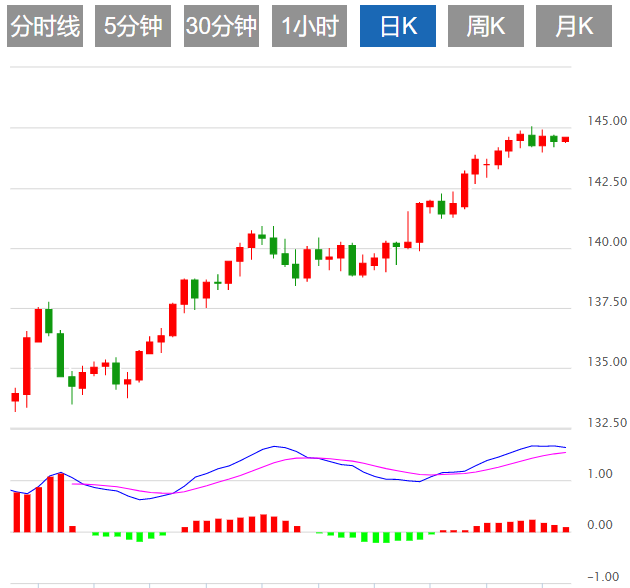Click the 137.50 price axis label

point(607,302)
